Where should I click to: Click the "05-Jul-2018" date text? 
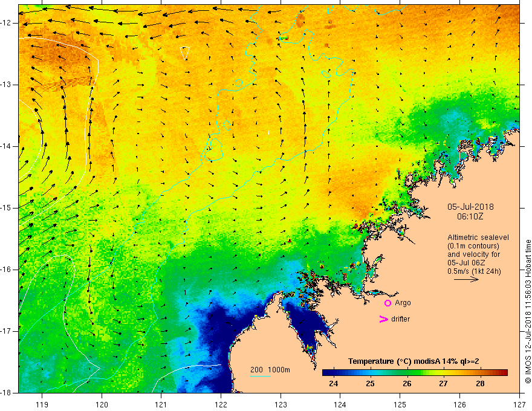point(470,207)
